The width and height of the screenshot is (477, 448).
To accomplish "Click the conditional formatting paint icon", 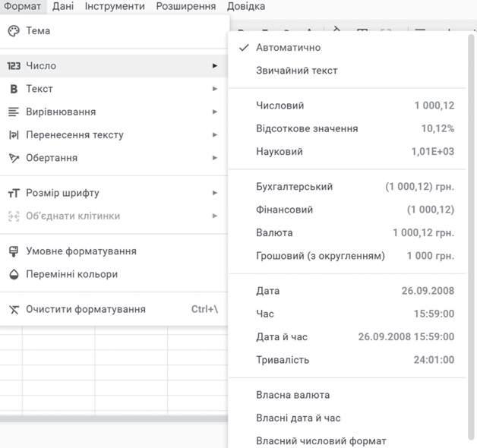I will 14,251.
